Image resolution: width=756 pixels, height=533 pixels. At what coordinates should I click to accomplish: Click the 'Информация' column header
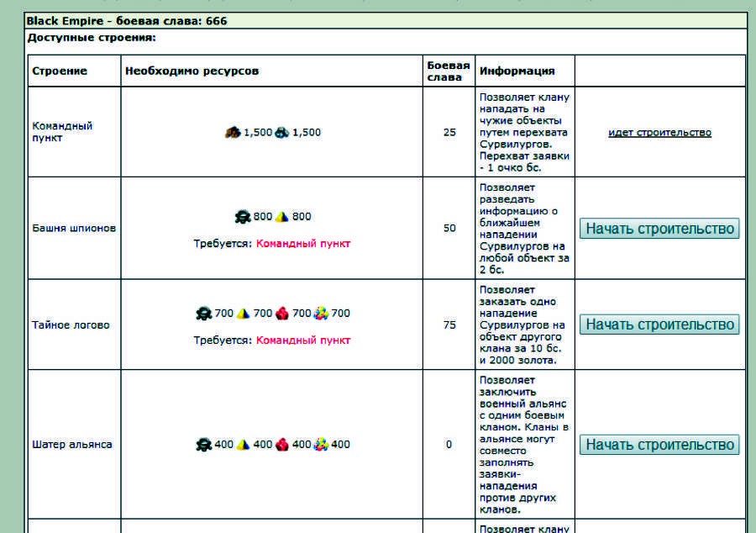[x=517, y=71]
